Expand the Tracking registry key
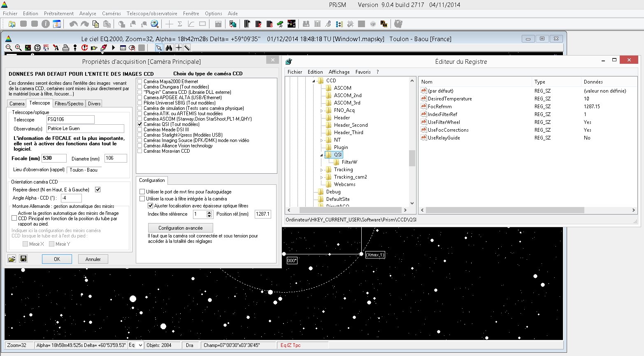Viewport: 644px width, 356px height. click(322, 170)
